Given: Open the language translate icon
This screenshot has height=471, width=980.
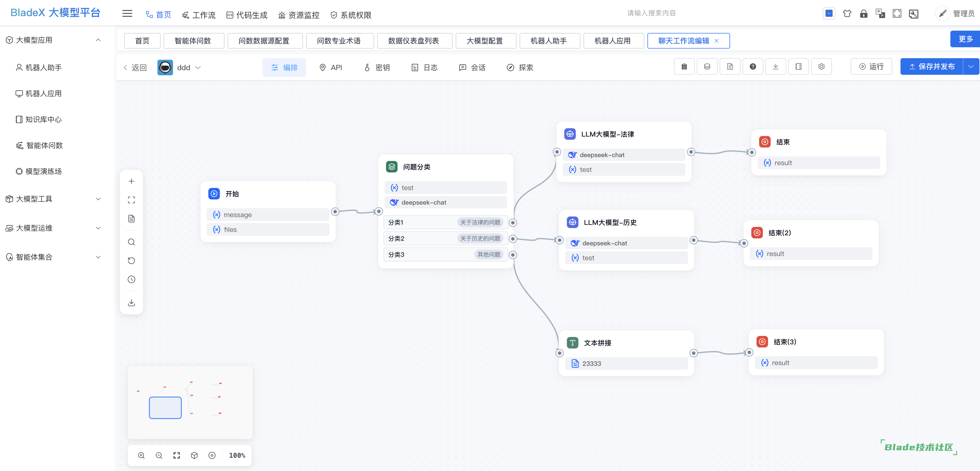Looking at the screenshot, I should (x=880, y=14).
